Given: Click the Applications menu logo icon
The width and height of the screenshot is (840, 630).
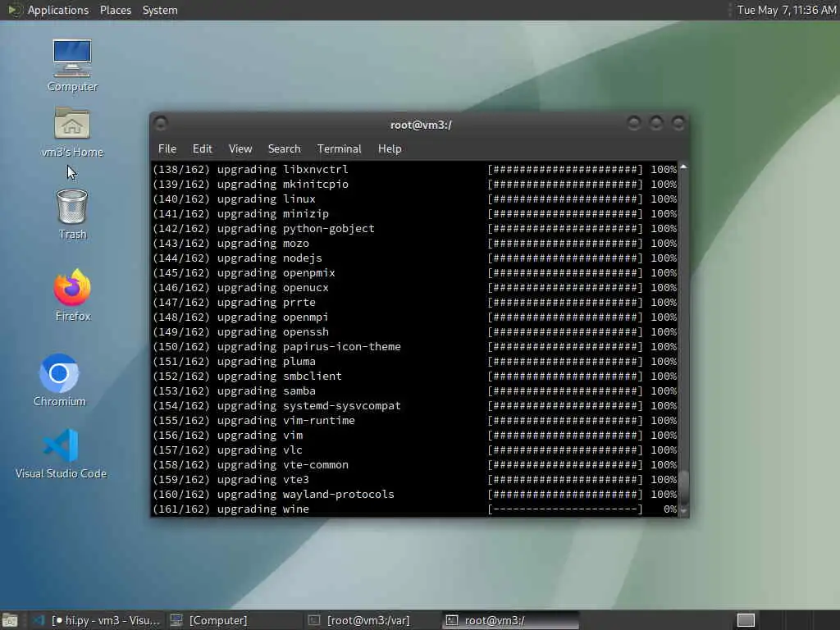Looking at the screenshot, I should click(x=14, y=10).
